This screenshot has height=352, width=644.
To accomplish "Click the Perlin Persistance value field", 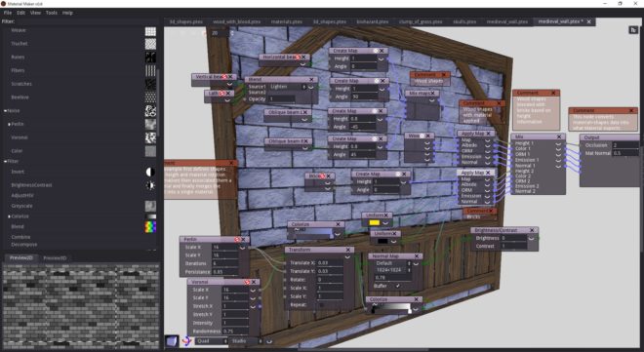I will (225, 272).
